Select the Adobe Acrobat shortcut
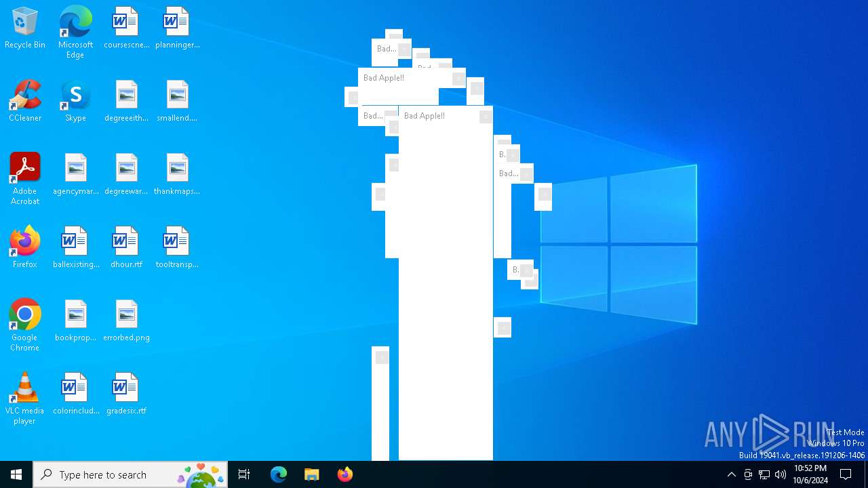The height and width of the screenshot is (488, 868). (x=25, y=179)
